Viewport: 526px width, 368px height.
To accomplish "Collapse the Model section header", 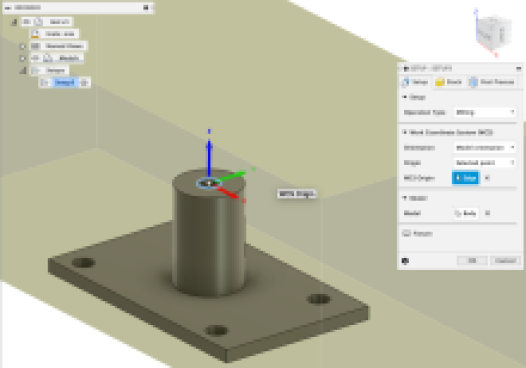I will coord(415,198).
